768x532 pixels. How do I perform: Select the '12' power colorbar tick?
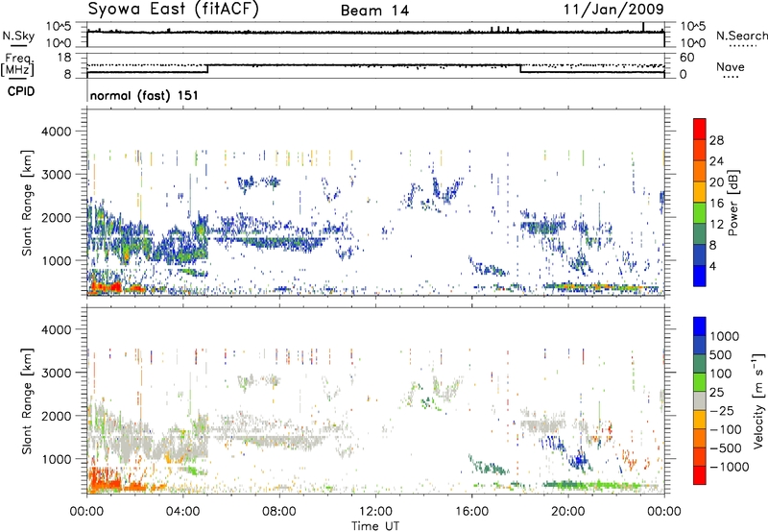pos(716,225)
